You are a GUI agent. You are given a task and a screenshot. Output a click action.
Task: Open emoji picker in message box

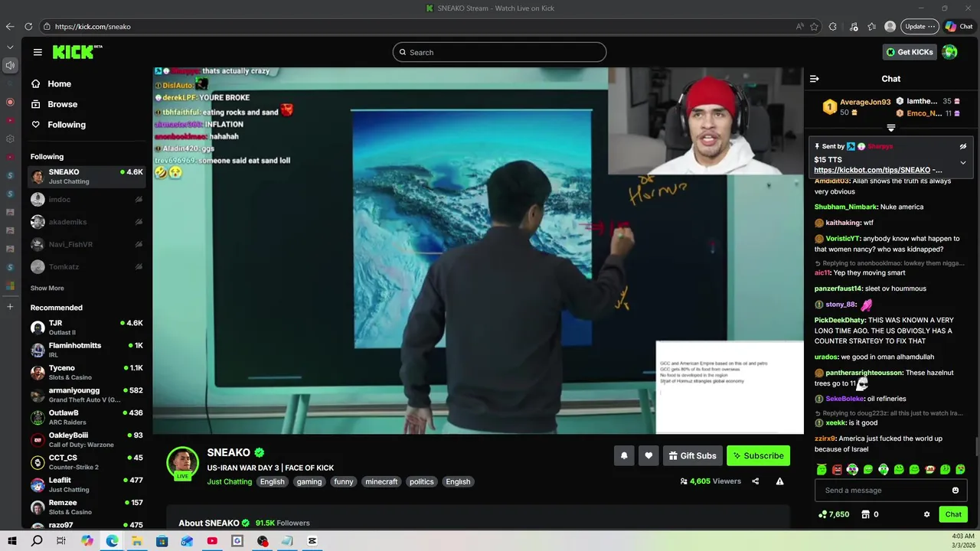[955, 491]
